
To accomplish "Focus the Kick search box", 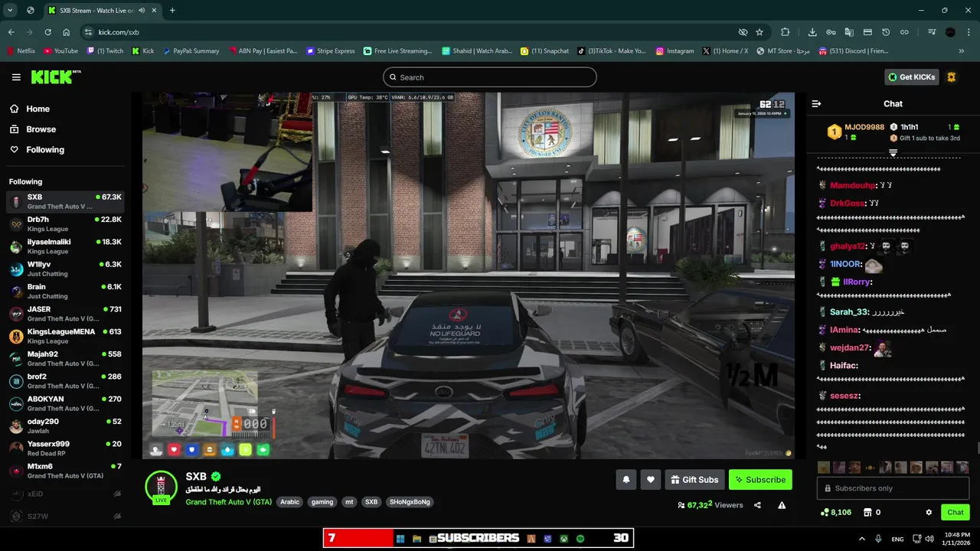I will coord(489,77).
